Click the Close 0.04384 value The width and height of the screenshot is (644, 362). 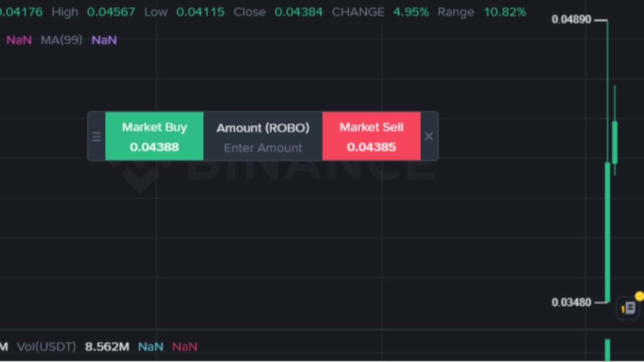click(298, 12)
